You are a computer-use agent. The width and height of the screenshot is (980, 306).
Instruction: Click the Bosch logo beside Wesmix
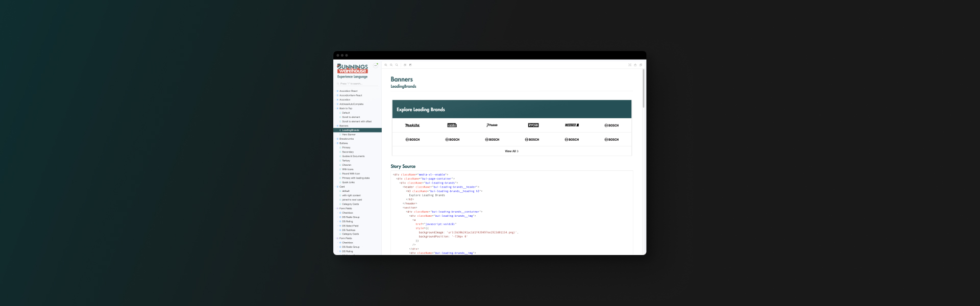pyautogui.click(x=611, y=125)
